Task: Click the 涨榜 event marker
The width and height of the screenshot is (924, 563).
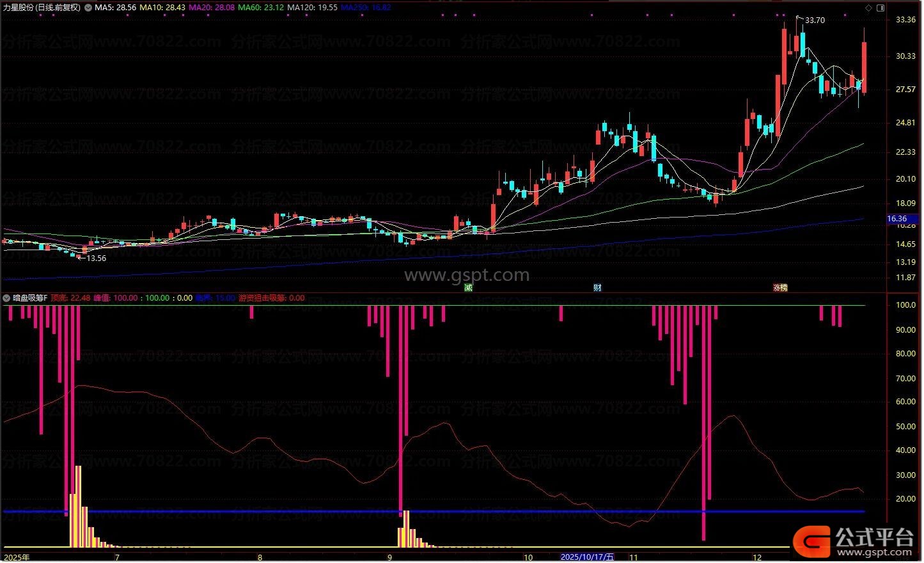Action: point(780,288)
